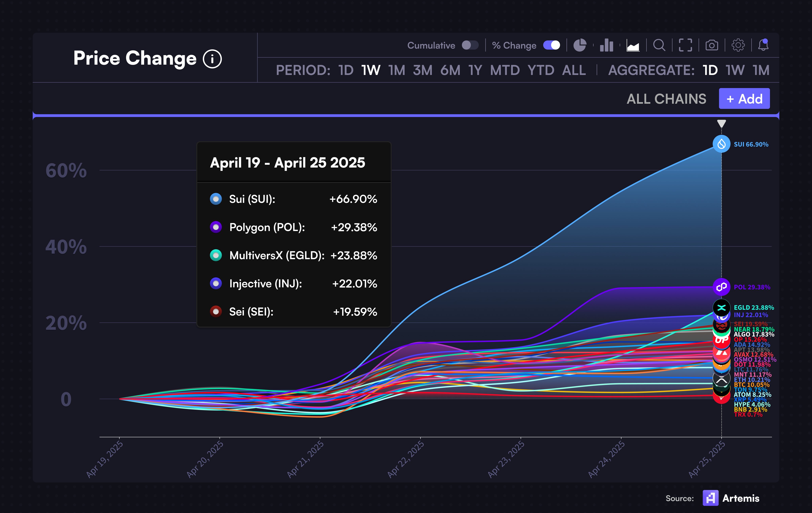Take a chart snapshot with camera icon
Image resolution: width=812 pixels, height=513 pixels.
pyautogui.click(x=712, y=45)
